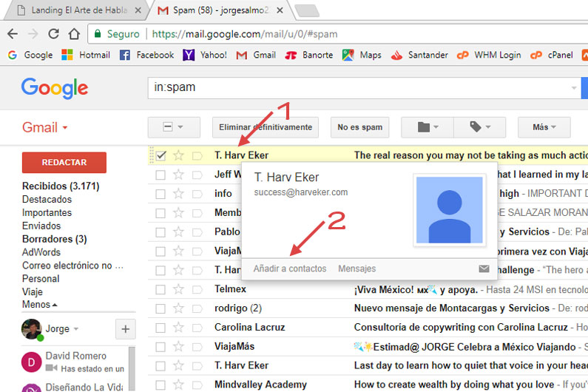Click Eliminar definitivamente button

266,127
